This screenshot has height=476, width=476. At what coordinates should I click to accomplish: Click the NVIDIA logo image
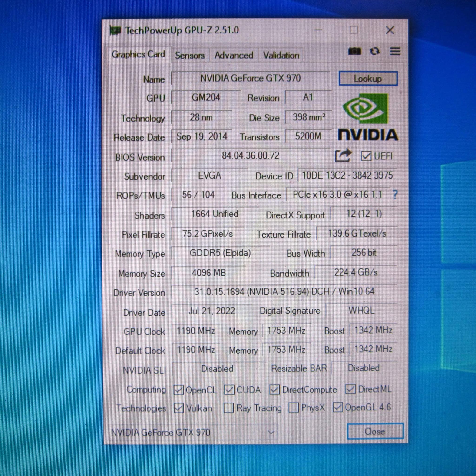click(x=368, y=117)
